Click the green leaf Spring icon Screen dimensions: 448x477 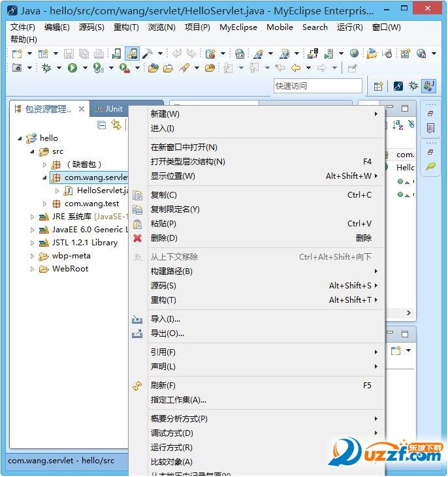click(x=430, y=166)
